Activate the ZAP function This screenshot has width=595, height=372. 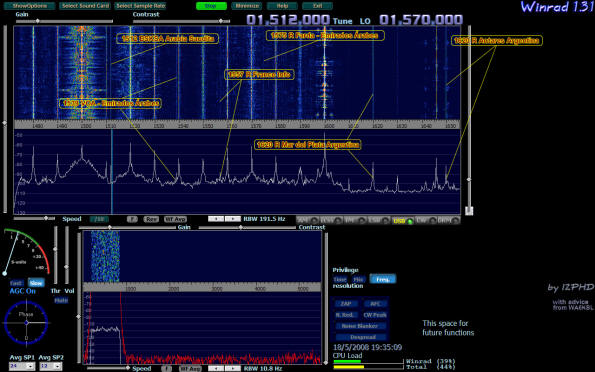coord(346,304)
